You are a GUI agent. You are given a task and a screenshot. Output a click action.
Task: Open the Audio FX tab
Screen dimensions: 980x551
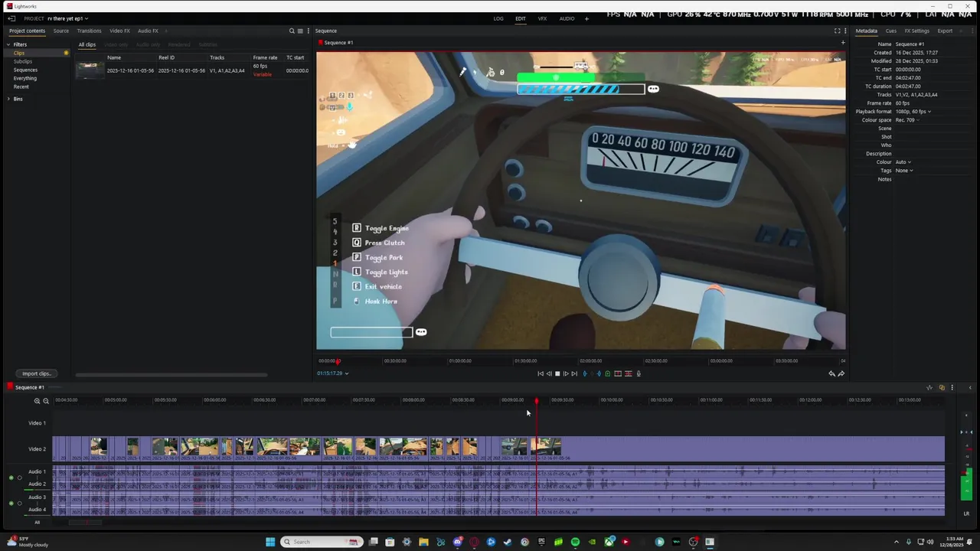[x=148, y=31]
